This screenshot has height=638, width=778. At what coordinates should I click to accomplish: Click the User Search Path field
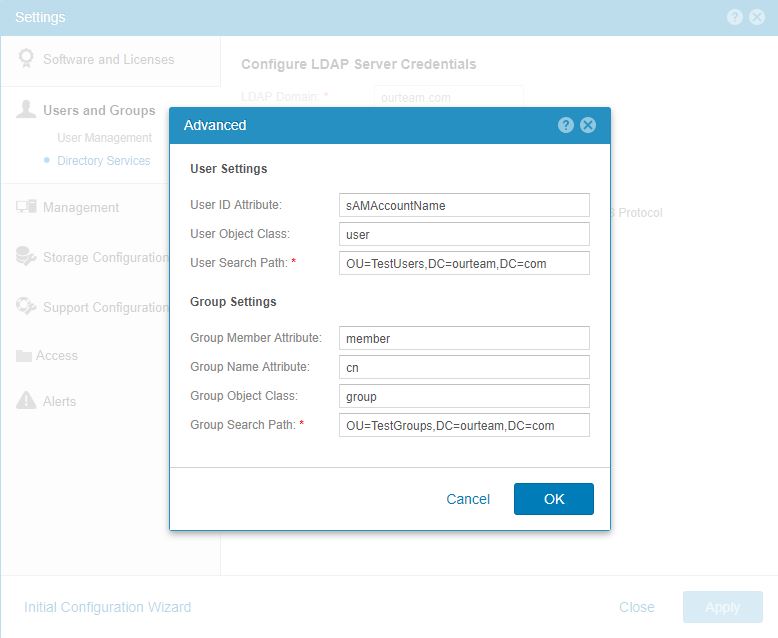click(464, 263)
